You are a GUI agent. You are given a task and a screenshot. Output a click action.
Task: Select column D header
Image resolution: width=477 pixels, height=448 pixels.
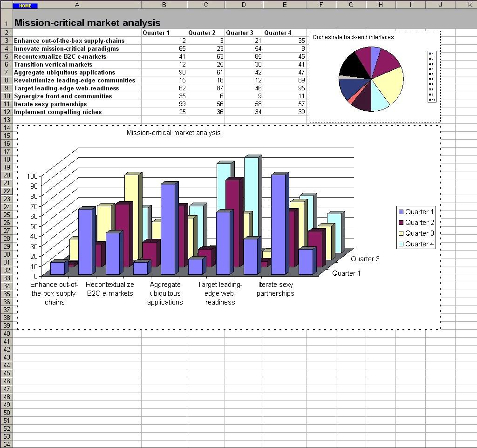pyautogui.click(x=244, y=5)
